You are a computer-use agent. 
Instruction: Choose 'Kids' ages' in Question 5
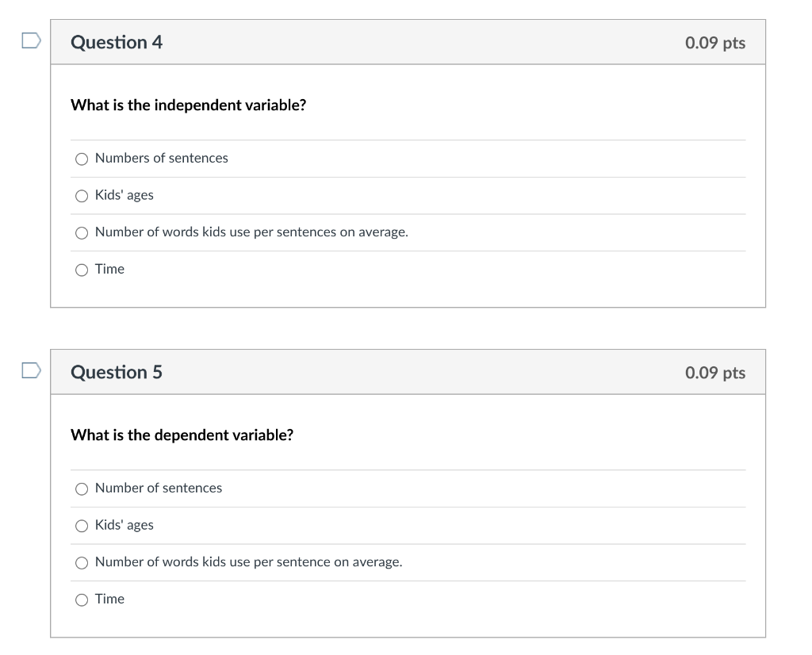coord(82,525)
